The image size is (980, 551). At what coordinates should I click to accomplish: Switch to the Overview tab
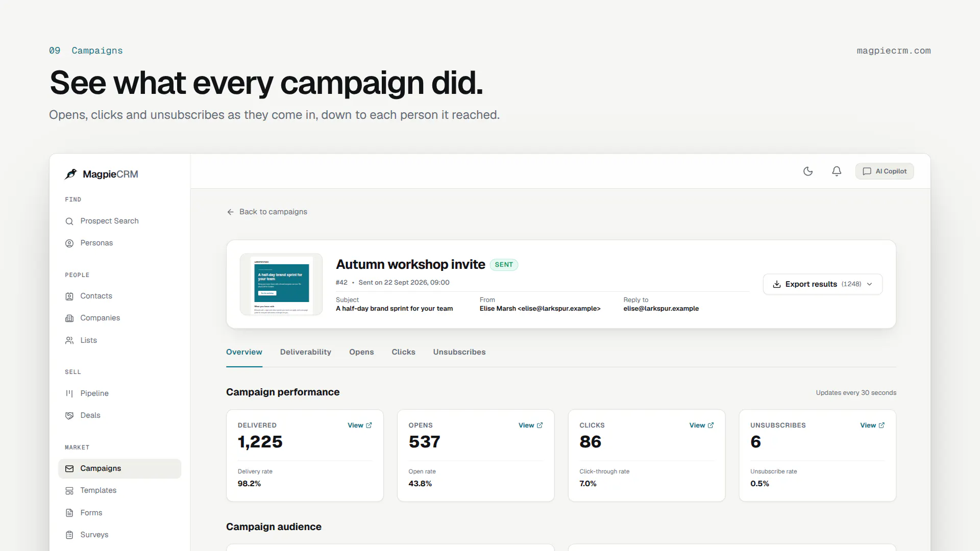point(244,352)
